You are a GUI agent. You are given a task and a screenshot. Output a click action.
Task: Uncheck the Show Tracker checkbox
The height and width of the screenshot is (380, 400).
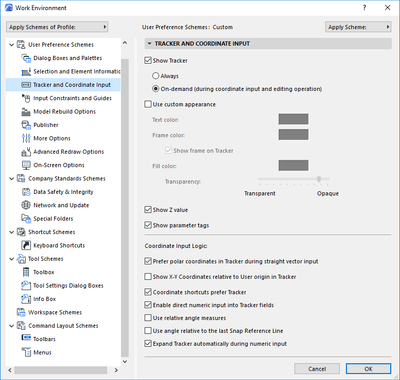[x=148, y=60]
